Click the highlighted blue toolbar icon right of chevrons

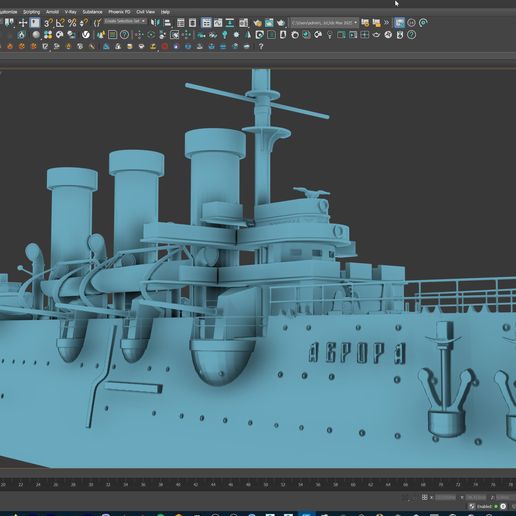point(399,23)
